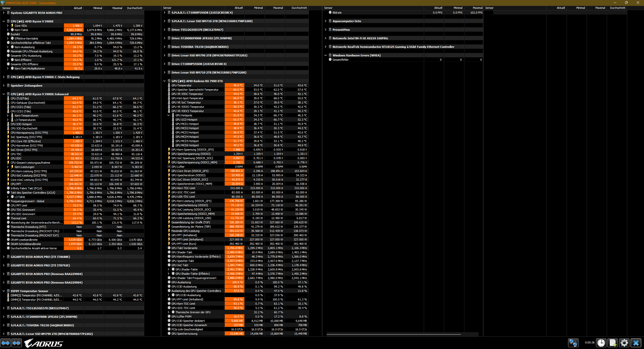This screenshot has width=644, height=349.
Task: Expand the Aquacomputer Octo sensor group
Action: click(325, 21)
